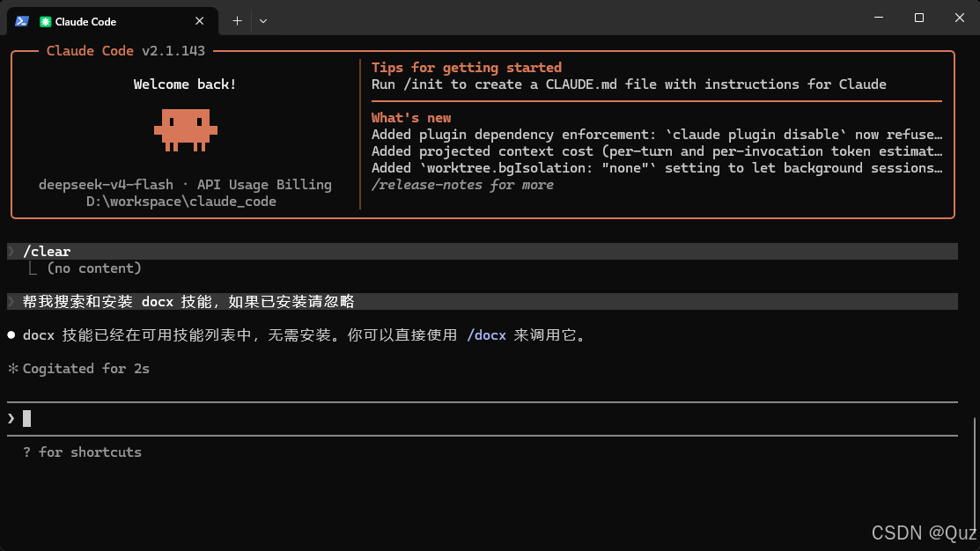
Task: Click the "(no content)" output line
Action: [x=94, y=268]
